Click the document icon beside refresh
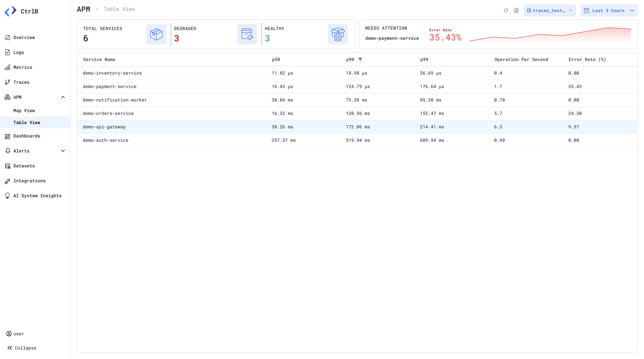This screenshot has height=359, width=644. [516, 10]
